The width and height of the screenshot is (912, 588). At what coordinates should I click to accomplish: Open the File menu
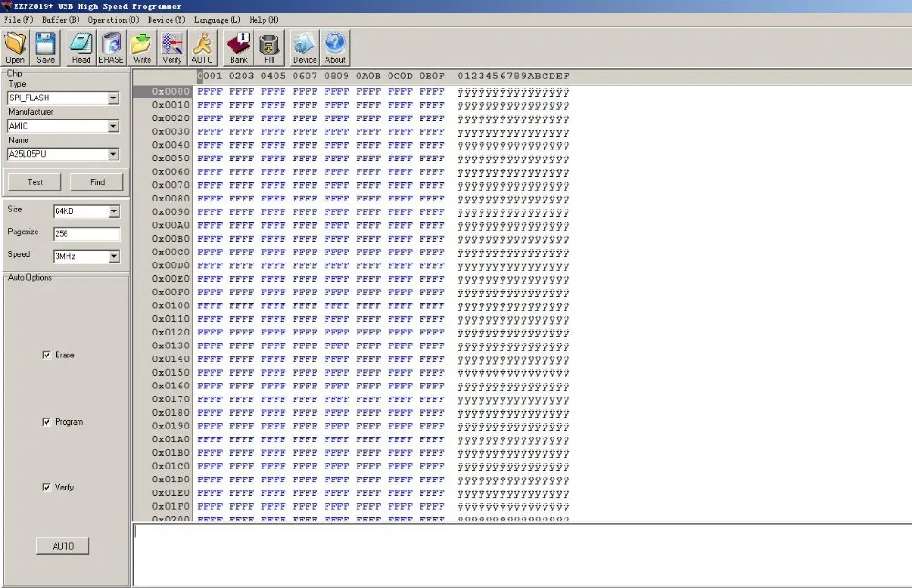click(18, 20)
